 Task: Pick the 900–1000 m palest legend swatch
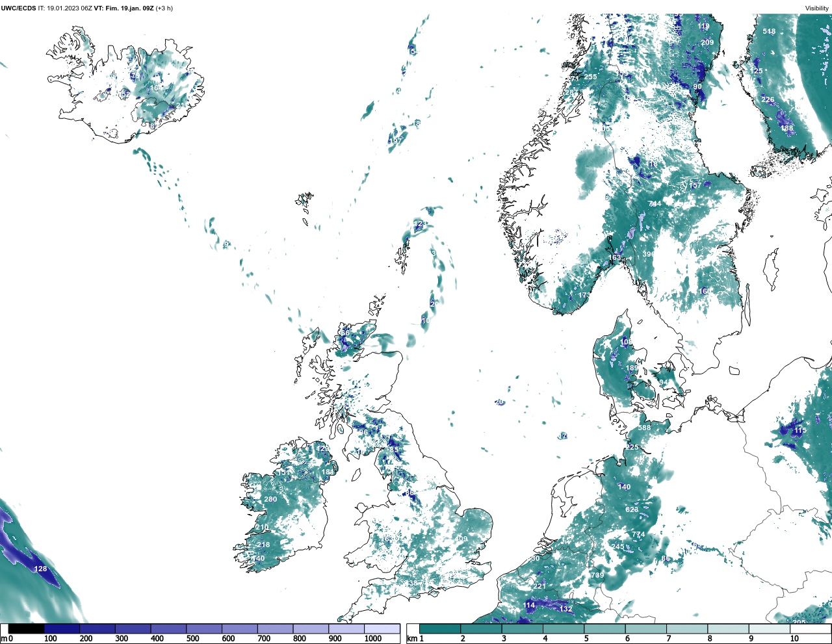346,628
